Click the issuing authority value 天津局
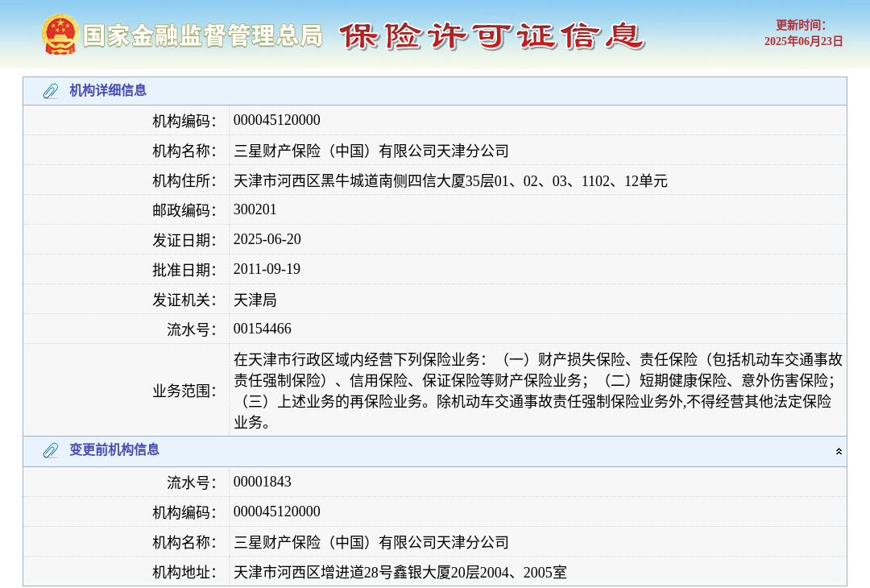The width and height of the screenshot is (870, 588). (255, 300)
